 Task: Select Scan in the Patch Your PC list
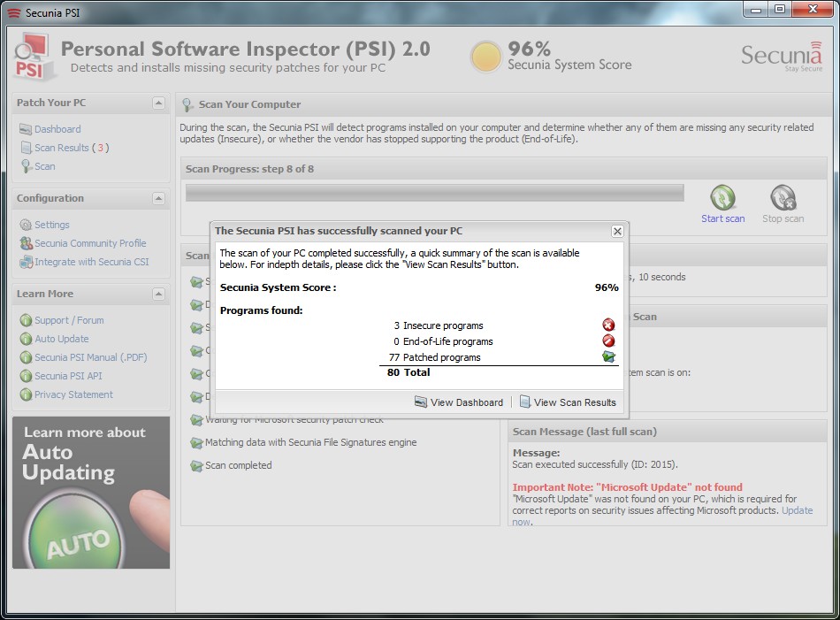pyautogui.click(x=45, y=166)
